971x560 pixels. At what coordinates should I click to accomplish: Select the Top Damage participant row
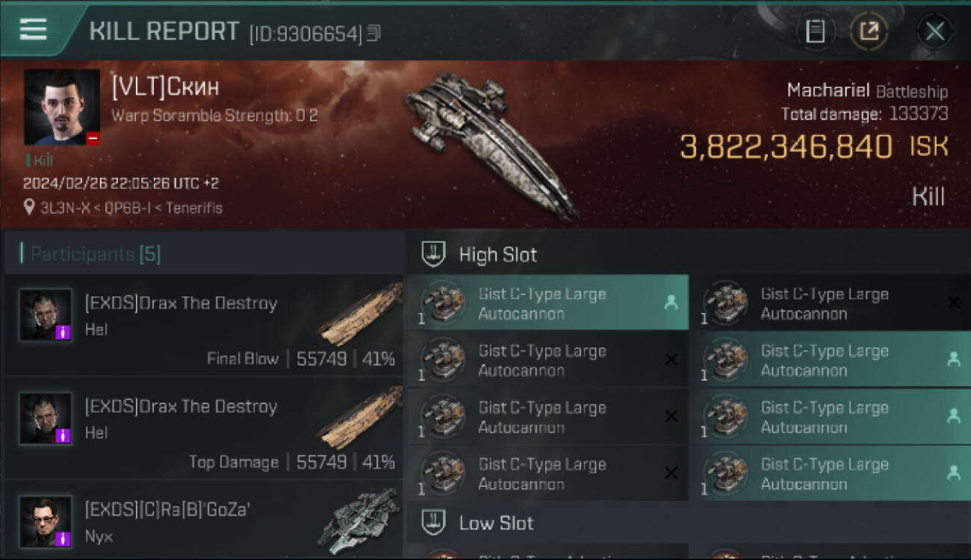203,429
